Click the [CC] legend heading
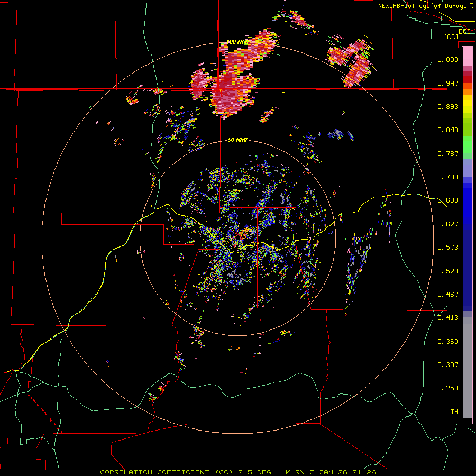Screen dimensions: 476x476 point(452,36)
